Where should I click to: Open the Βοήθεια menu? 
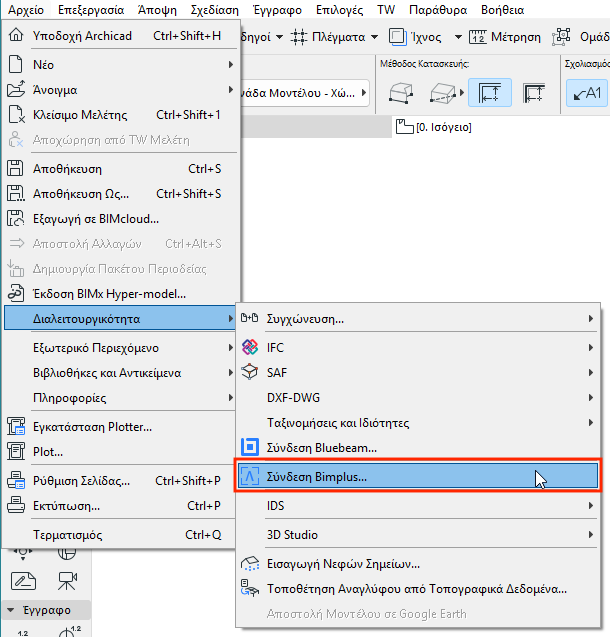coord(503,10)
